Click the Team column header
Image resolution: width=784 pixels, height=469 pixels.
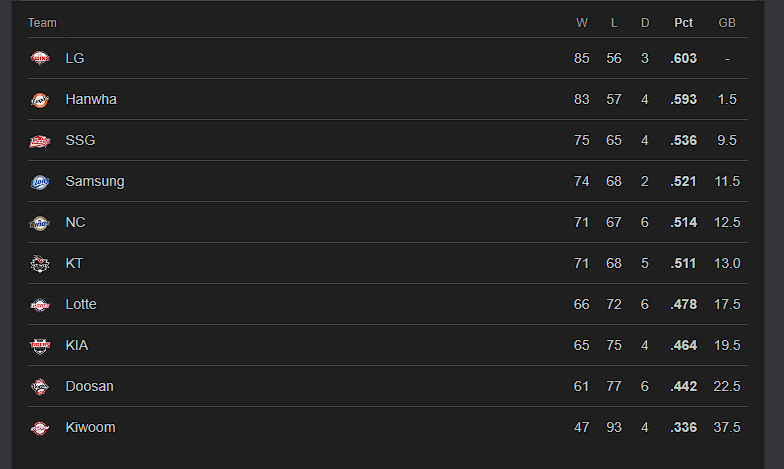[42, 23]
